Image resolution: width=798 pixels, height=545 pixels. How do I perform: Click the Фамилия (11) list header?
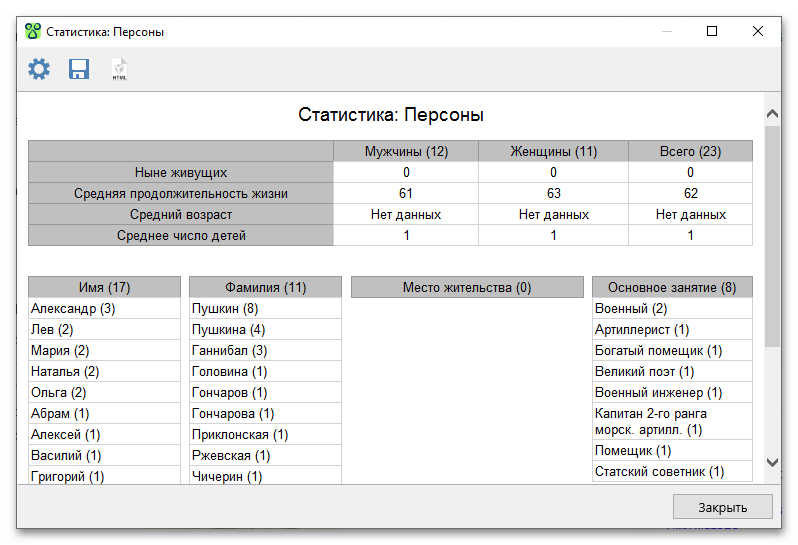266,288
